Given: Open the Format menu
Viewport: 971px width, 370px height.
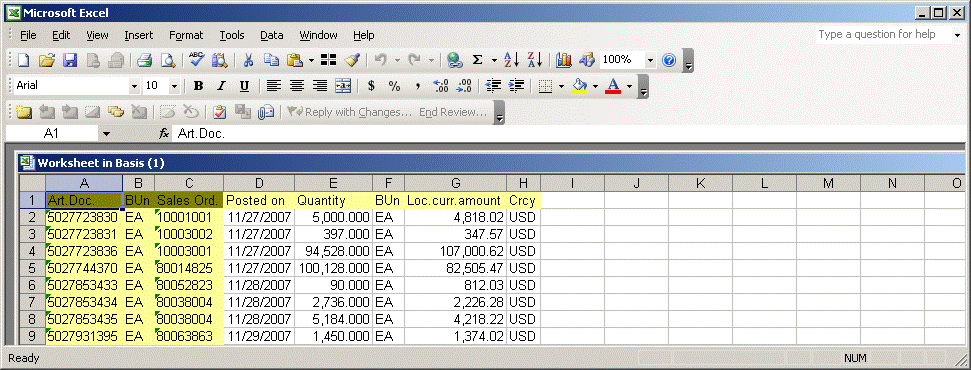Looking at the screenshot, I should pyautogui.click(x=186, y=35).
